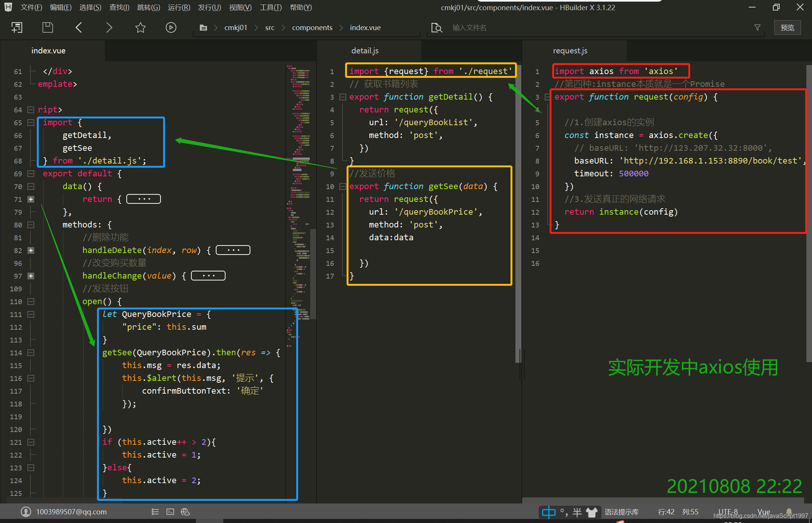
Task: Click the run play icon in toolbar
Action: pos(171,27)
